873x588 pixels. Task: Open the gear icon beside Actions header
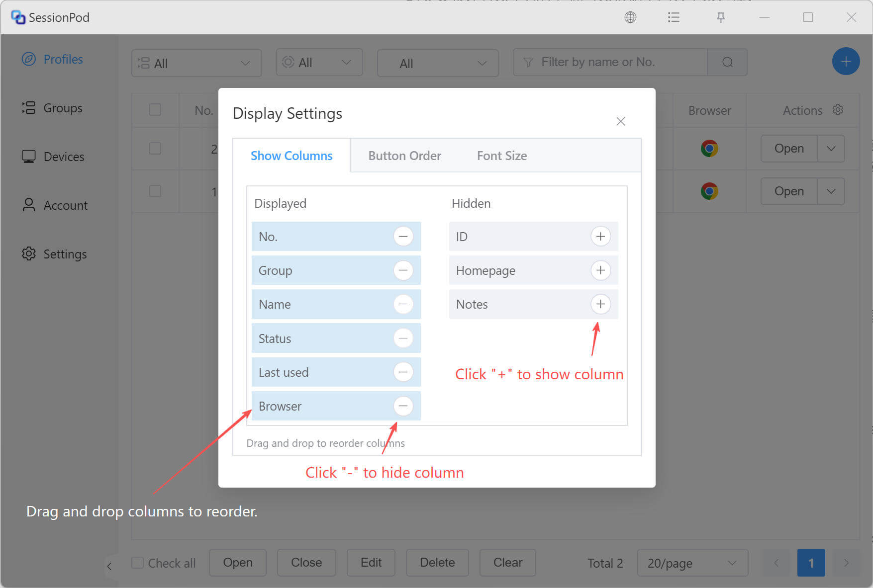[838, 110]
